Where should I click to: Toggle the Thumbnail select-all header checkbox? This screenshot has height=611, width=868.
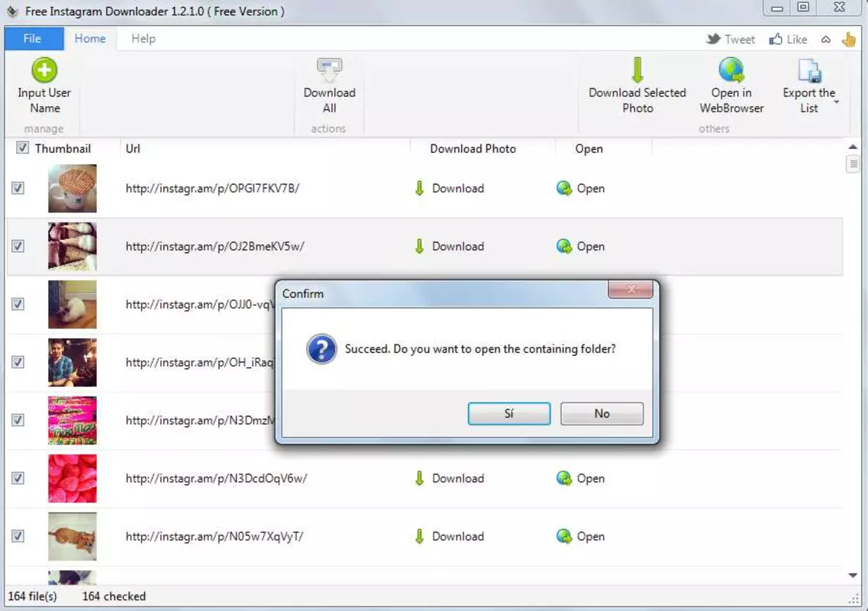22,148
